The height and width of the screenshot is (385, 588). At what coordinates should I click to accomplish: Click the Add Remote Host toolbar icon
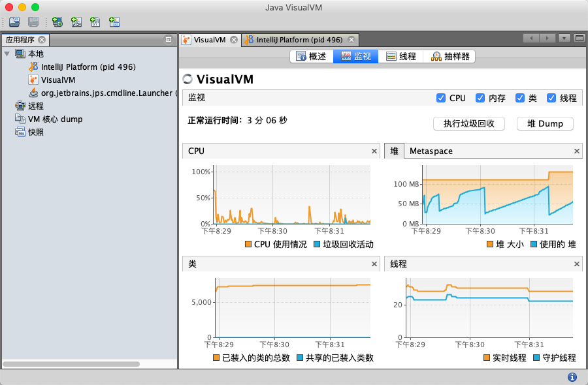[57, 22]
